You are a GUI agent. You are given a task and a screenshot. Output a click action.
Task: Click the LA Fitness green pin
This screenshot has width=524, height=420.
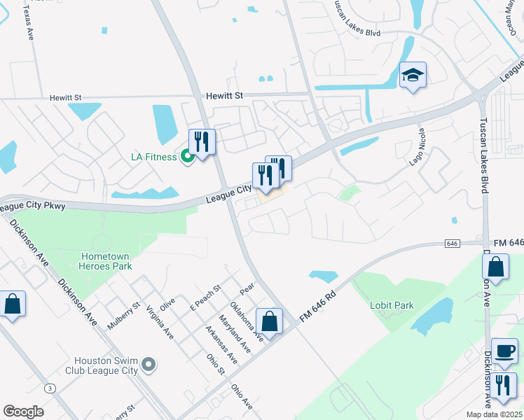click(188, 157)
